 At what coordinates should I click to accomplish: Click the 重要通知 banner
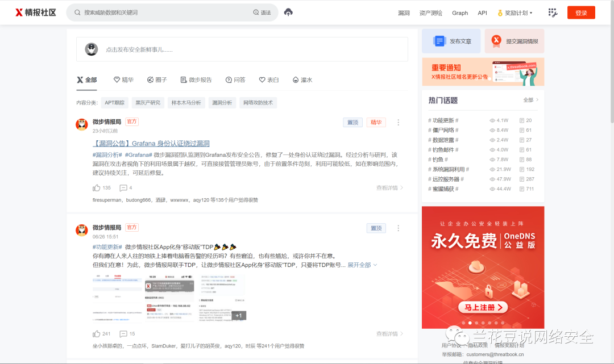tap(483, 72)
